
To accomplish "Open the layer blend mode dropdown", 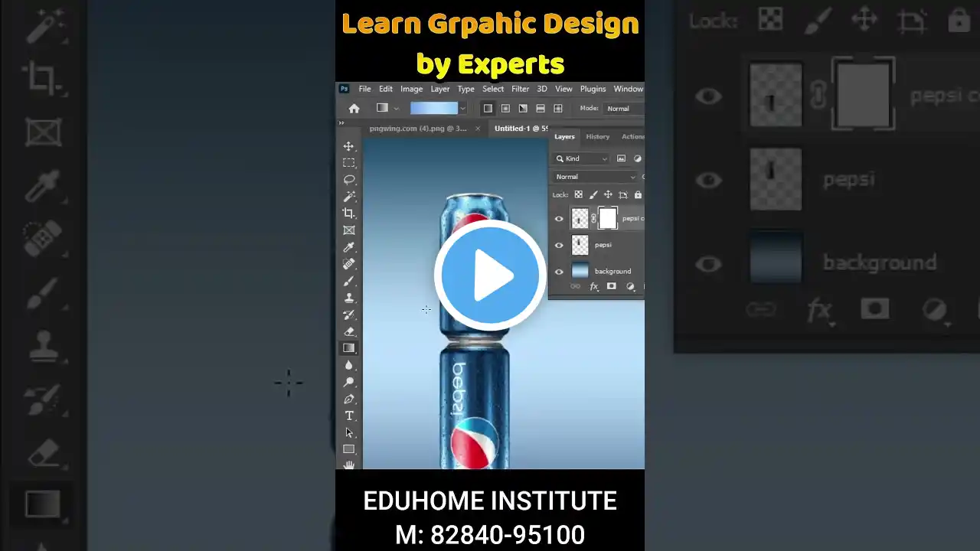I will [x=595, y=177].
